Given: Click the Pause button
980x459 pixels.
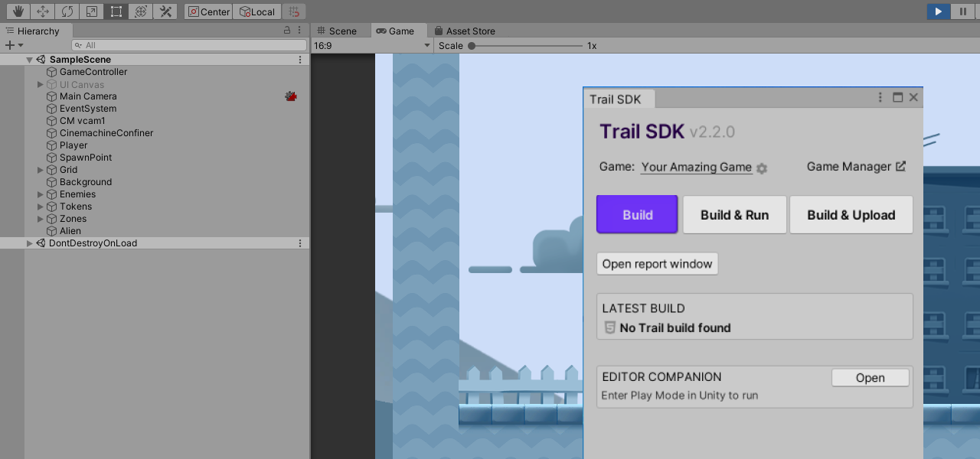Looking at the screenshot, I should 962,11.
